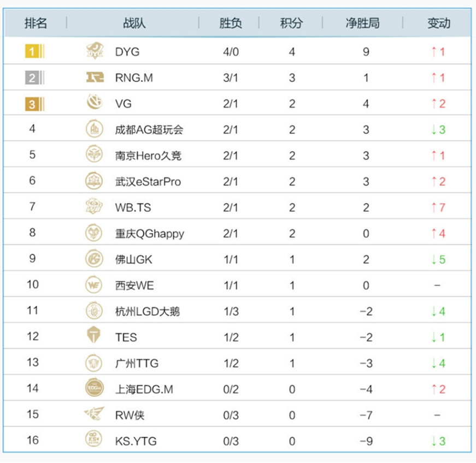Click the bronze rank 3 badge

click(34, 104)
